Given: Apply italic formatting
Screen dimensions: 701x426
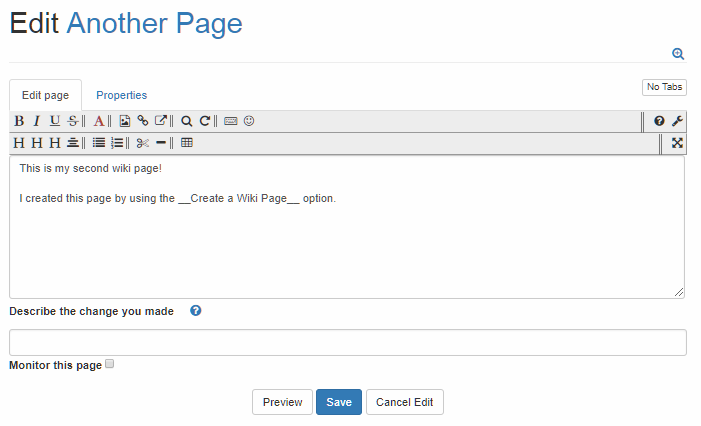Looking at the screenshot, I should click(x=37, y=121).
